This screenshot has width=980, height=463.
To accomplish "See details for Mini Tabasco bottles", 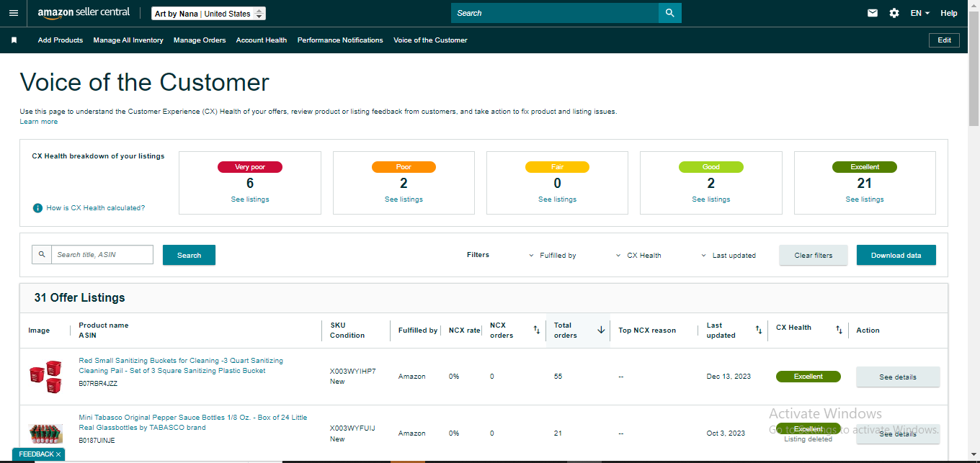I will tap(898, 433).
